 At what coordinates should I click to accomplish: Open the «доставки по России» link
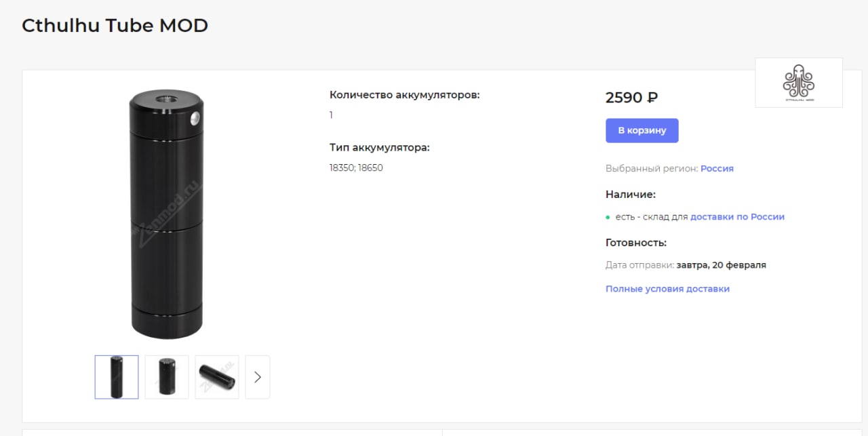(x=737, y=217)
